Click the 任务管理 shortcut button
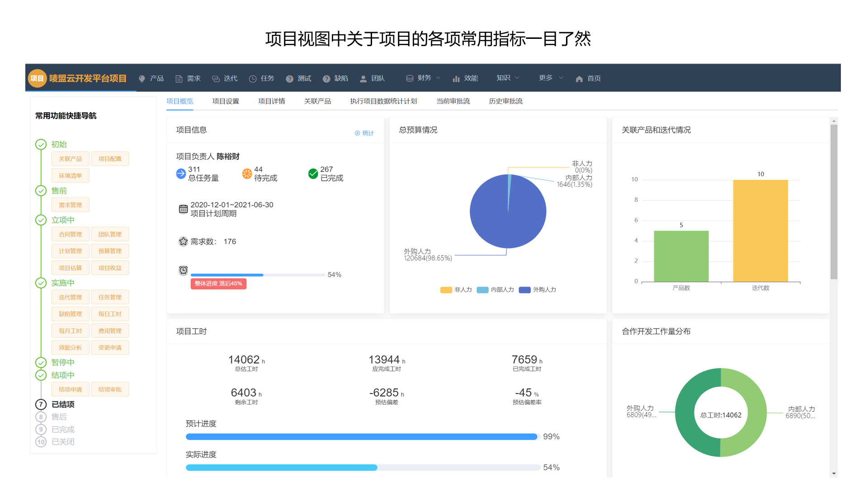Image resolution: width=868 pixels, height=488 pixels. (x=110, y=297)
